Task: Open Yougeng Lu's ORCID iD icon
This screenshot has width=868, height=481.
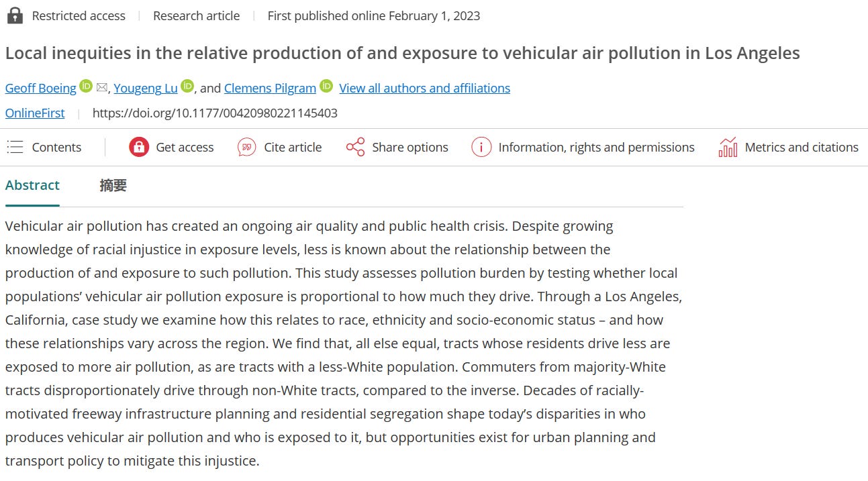Action: [x=187, y=86]
